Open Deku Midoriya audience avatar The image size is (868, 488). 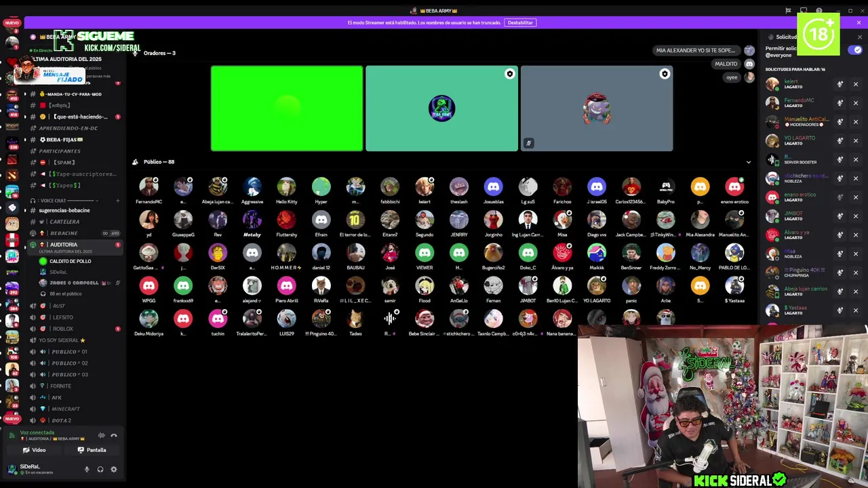pos(149,319)
